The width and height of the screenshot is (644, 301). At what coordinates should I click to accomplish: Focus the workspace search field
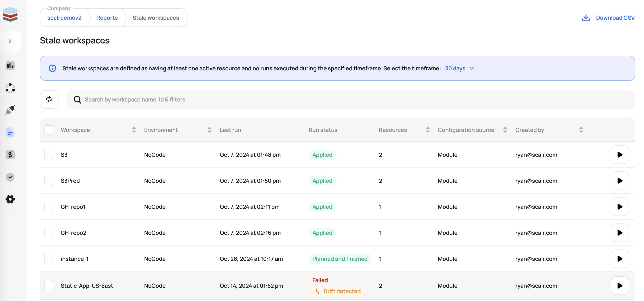coord(350,99)
